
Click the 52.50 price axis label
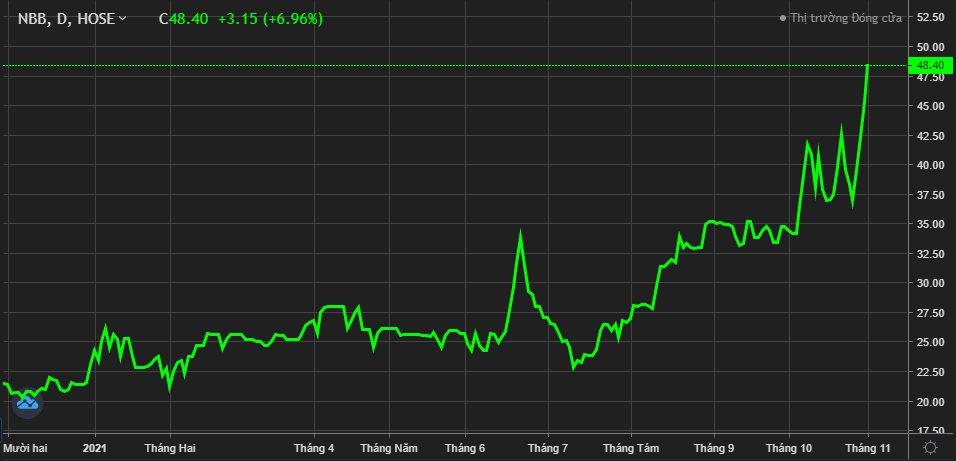(x=930, y=17)
